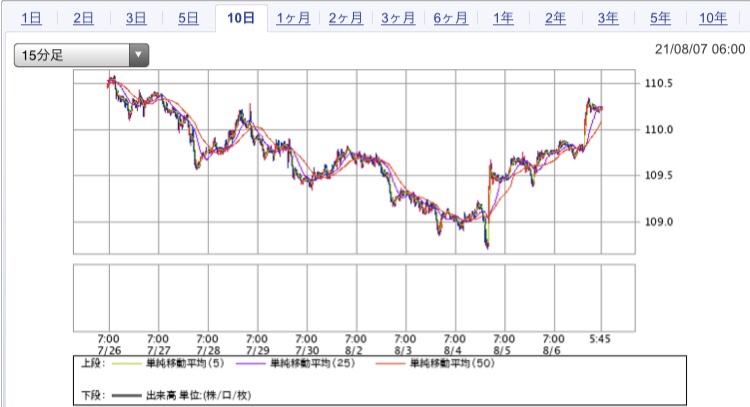Click the 上段: legend label

coord(93,363)
